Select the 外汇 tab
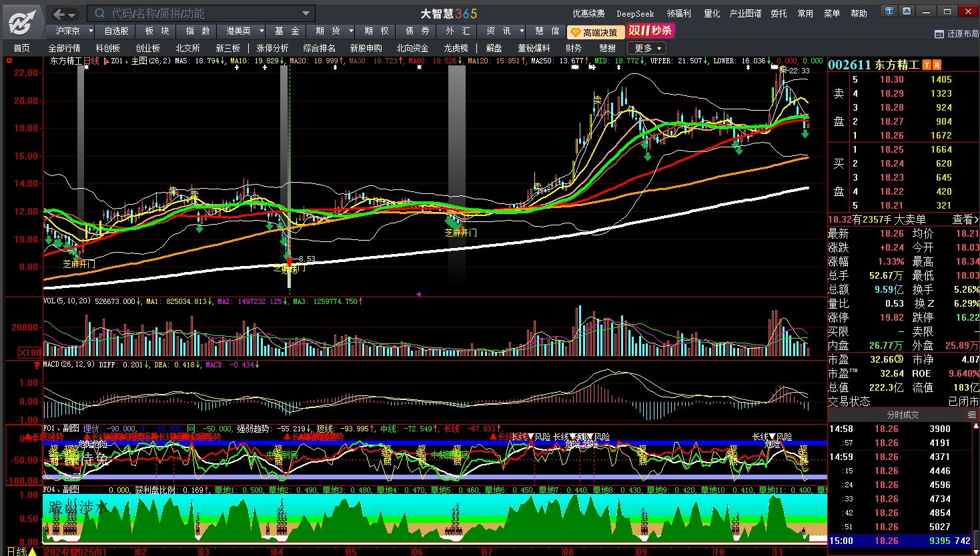 tap(458, 31)
